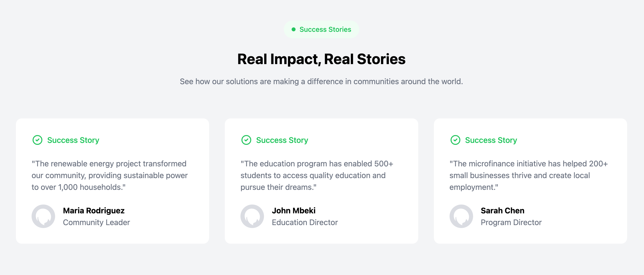Click the Sarah Chen name label
The height and width of the screenshot is (275, 644).
point(502,211)
